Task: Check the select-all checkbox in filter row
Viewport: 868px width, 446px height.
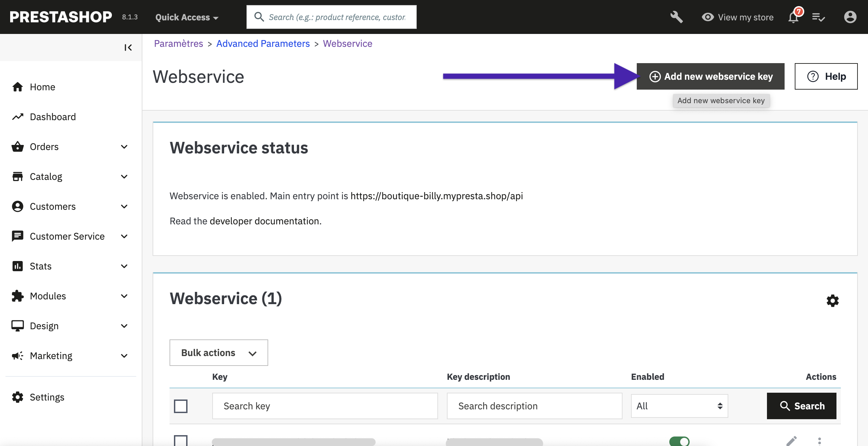Action: (x=181, y=406)
